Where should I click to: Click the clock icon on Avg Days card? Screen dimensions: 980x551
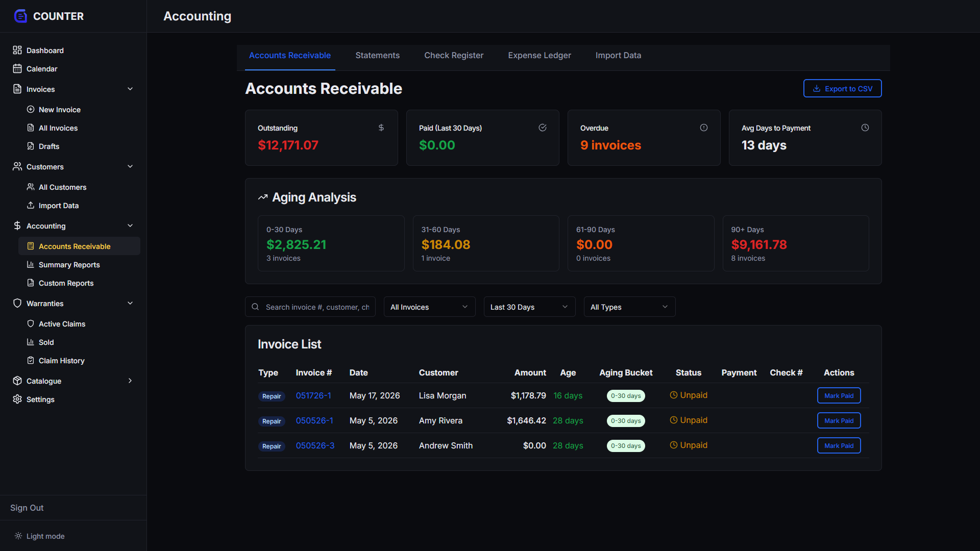pyautogui.click(x=865, y=128)
